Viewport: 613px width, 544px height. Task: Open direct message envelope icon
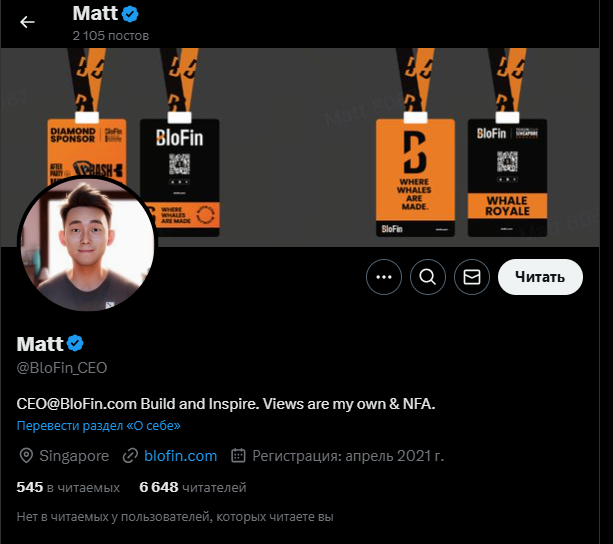click(471, 277)
